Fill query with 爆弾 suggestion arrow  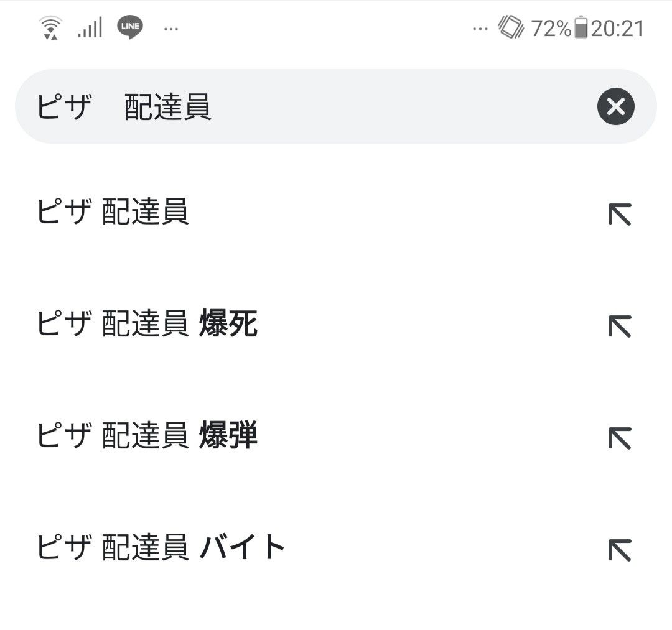(x=620, y=438)
